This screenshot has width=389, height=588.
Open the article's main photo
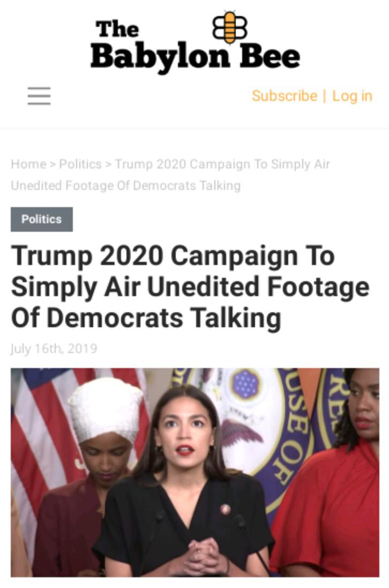pyautogui.click(x=194, y=472)
